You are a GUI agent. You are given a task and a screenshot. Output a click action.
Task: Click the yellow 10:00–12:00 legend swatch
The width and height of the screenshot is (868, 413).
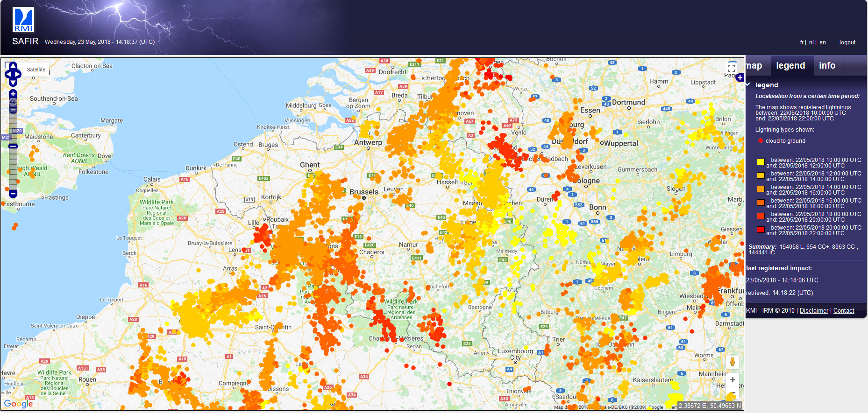point(761,162)
